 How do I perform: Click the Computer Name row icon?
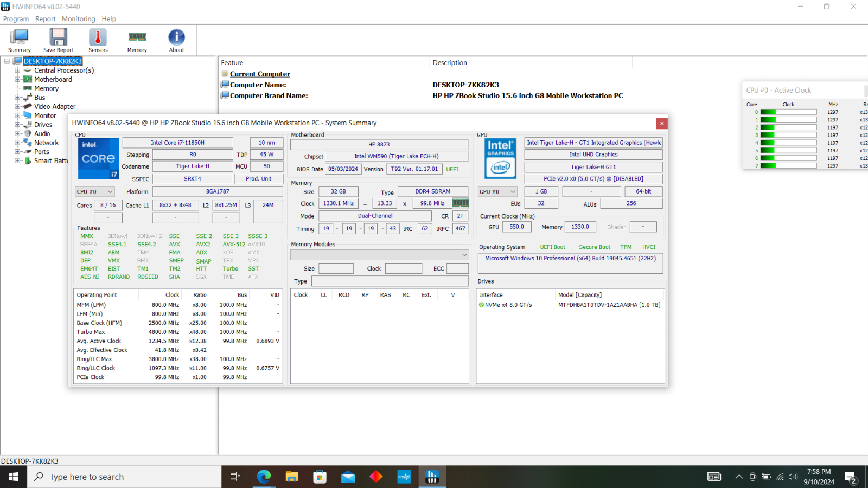click(x=225, y=85)
